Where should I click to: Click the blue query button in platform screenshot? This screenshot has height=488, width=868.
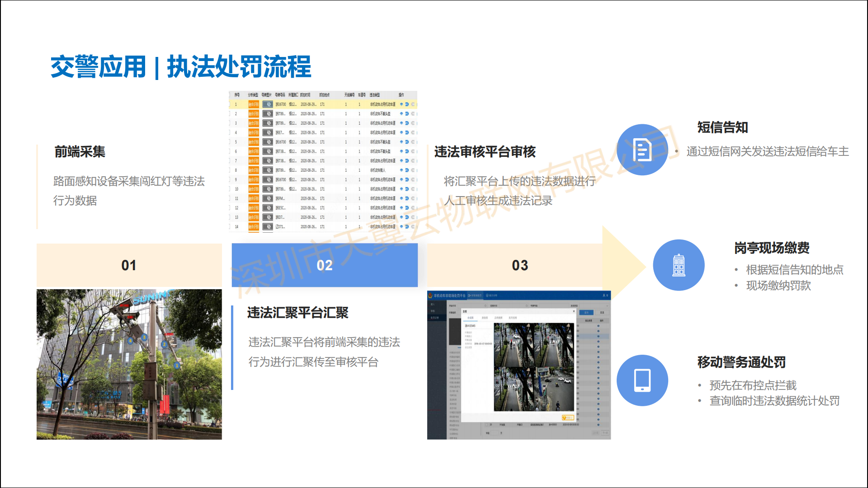click(586, 312)
